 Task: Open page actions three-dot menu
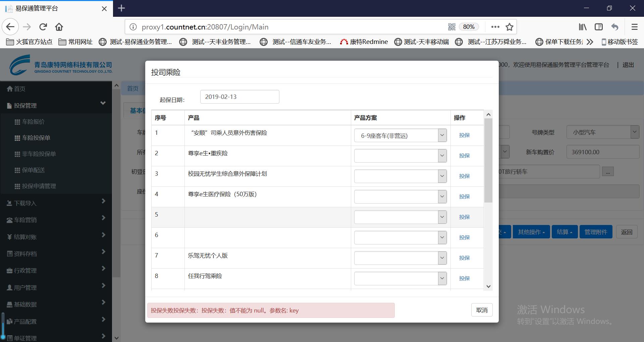(x=495, y=27)
